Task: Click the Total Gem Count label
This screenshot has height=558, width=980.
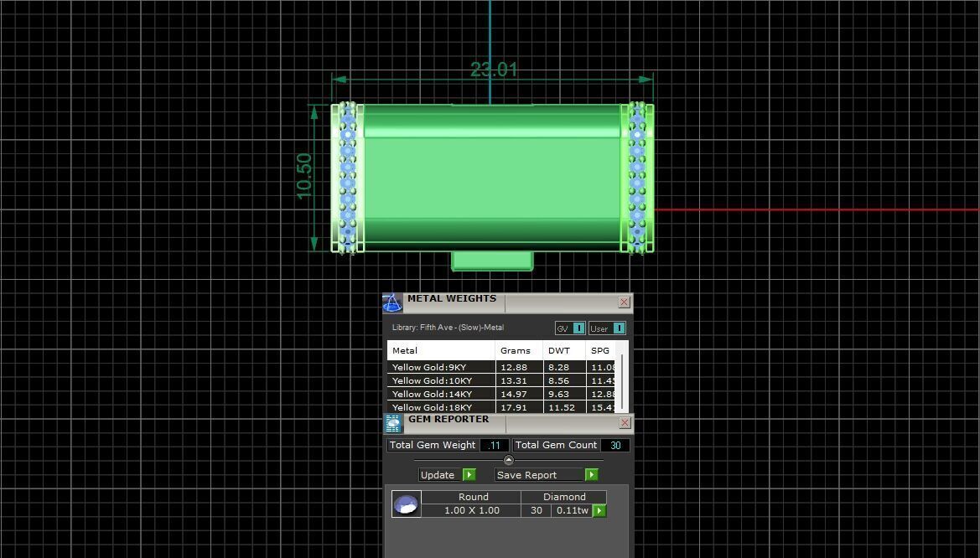Action: 557,445
